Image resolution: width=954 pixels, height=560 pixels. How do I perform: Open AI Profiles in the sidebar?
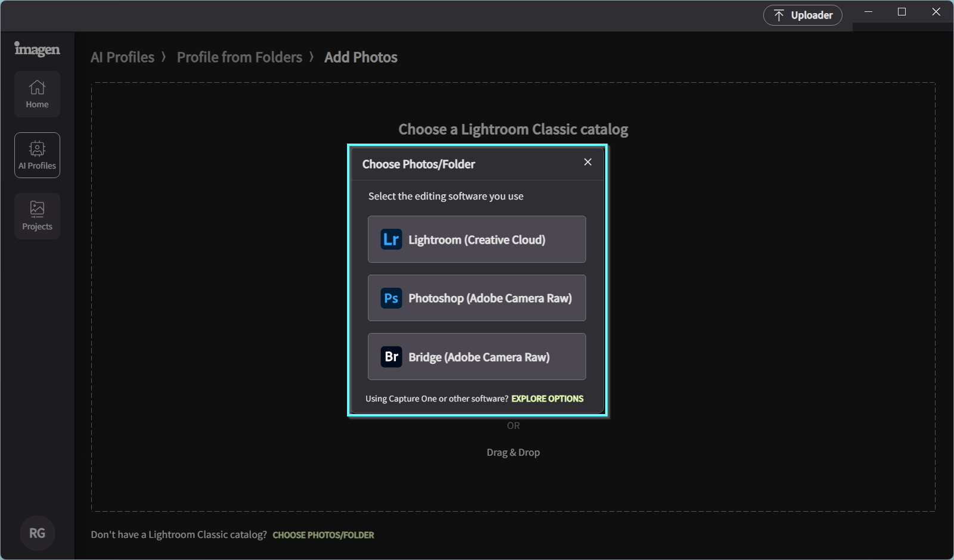click(x=37, y=155)
